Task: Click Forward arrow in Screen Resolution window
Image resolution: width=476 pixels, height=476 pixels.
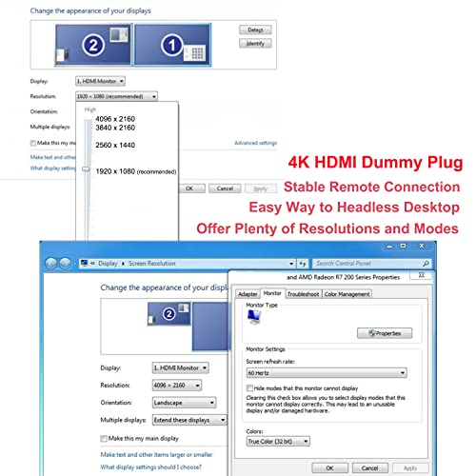Action: click(x=65, y=264)
